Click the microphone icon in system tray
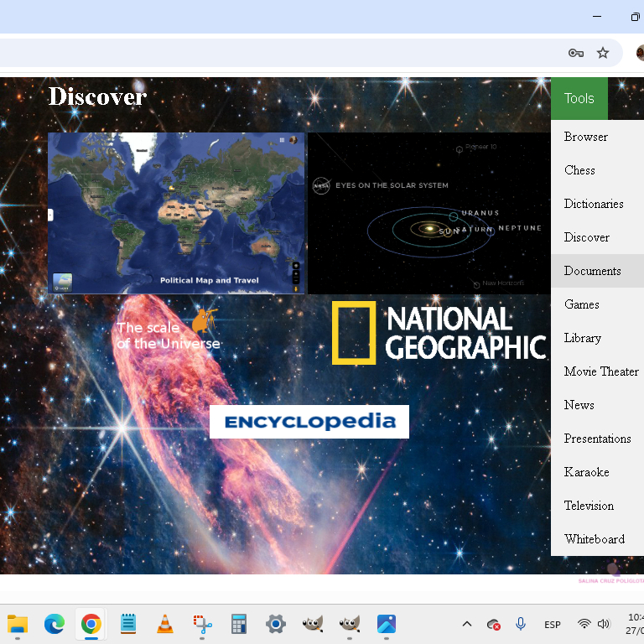644x644 pixels. (521, 625)
